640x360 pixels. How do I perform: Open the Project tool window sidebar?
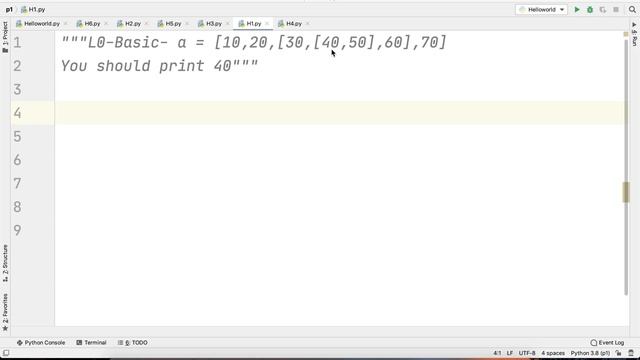tap(5, 37)
